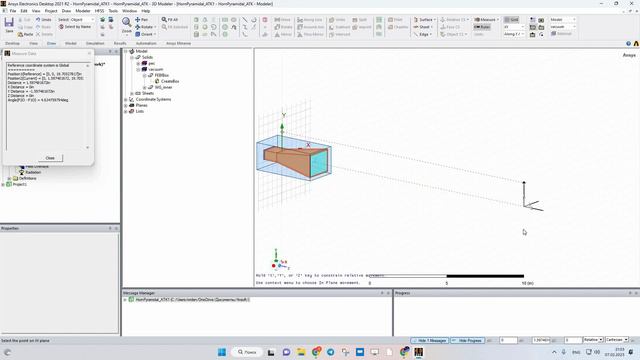Switch to the Automation ribbon tab
Image resolution: width=640 pixels, height=360 pixels.
(146, 43)
